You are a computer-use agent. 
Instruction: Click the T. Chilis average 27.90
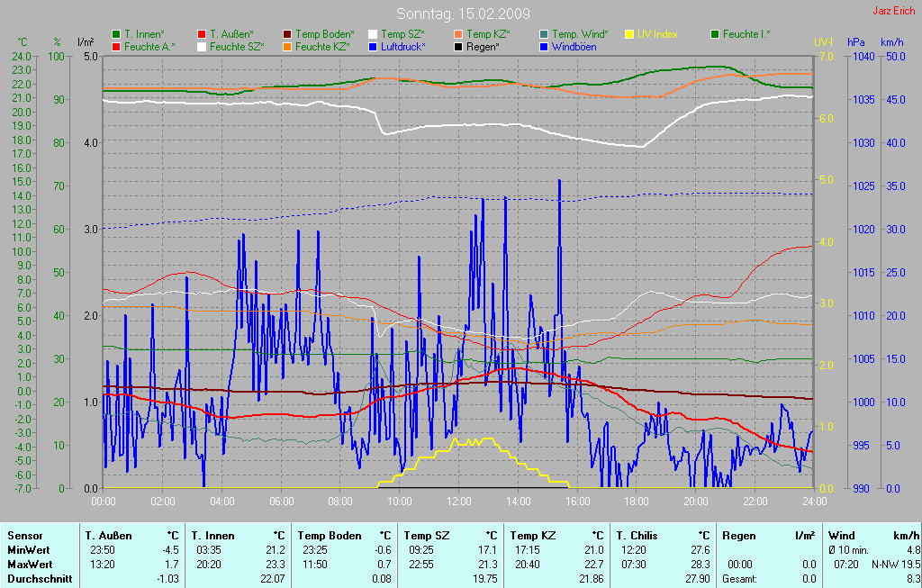[x=698, y=579]
